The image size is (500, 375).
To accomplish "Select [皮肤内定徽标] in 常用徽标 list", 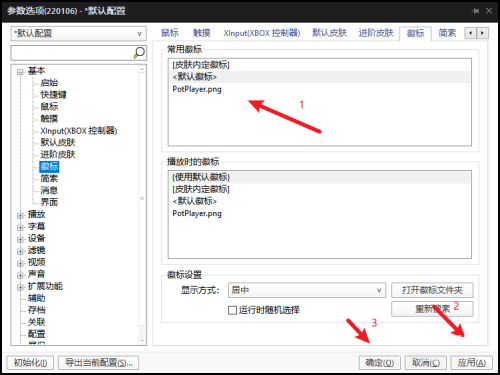I will (x=320, y=65).
